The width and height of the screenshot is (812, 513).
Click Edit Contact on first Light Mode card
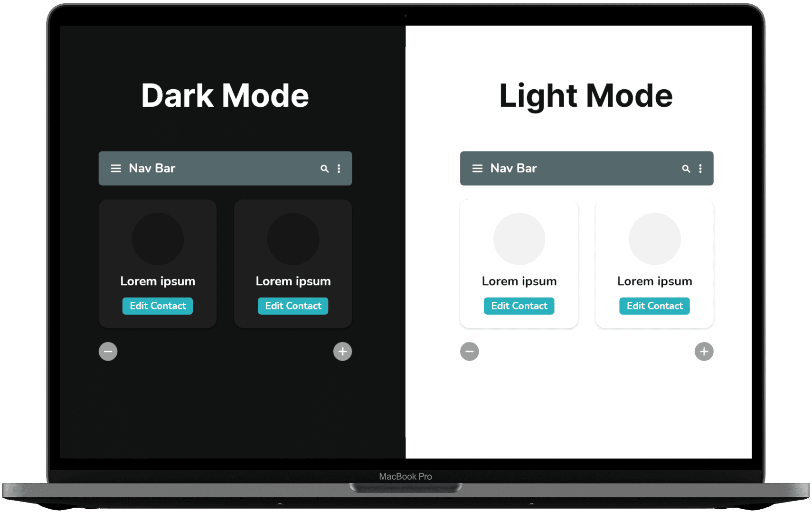(x=519, y=306)
